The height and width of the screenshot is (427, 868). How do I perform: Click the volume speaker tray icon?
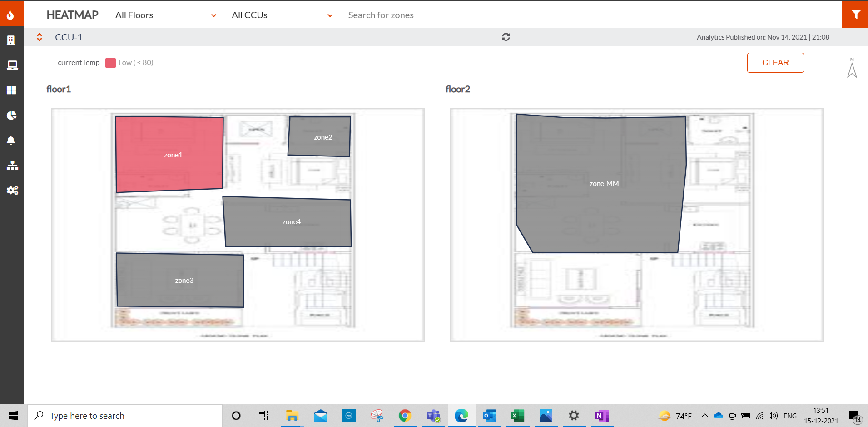773,416
